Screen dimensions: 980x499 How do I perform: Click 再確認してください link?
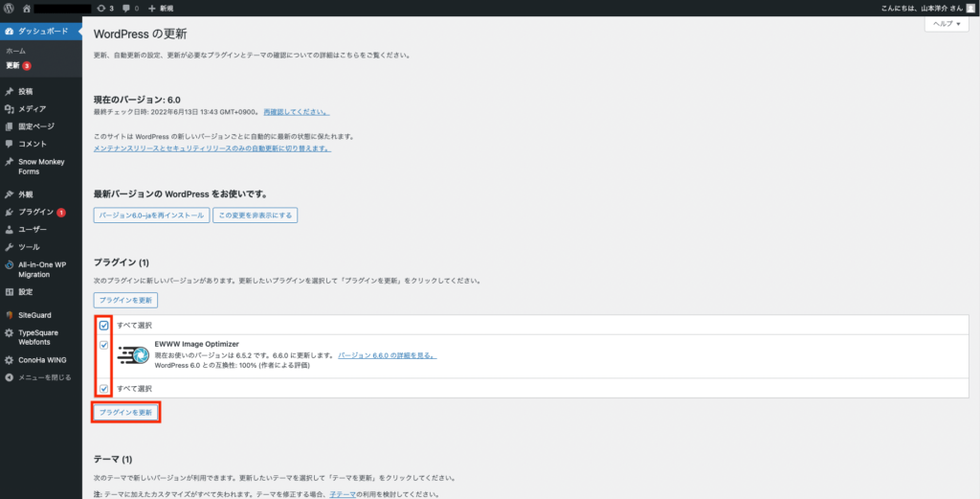coord(297,112)
